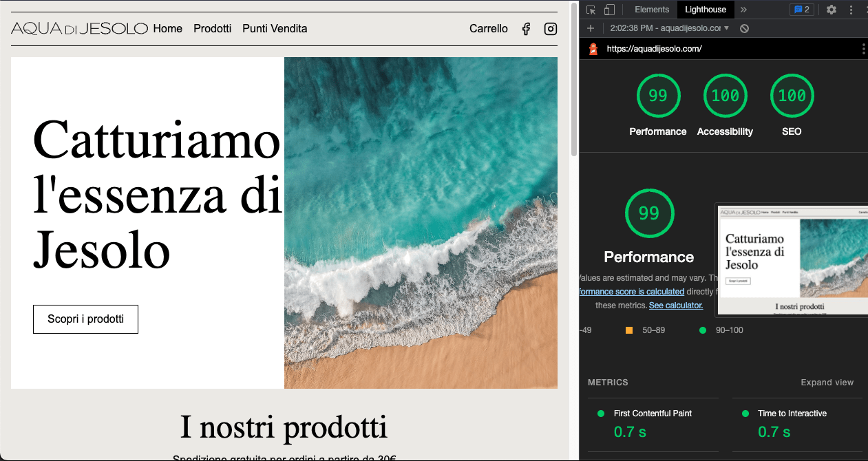This screenshot has width=868, height=461.
Task: Open DevTools settings gear
Action: 832,10
